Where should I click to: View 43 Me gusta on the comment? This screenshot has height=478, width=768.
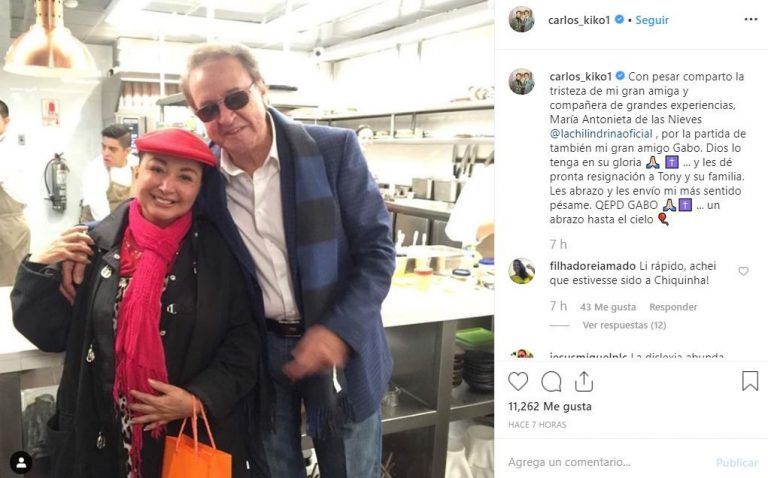pos(608,307)
